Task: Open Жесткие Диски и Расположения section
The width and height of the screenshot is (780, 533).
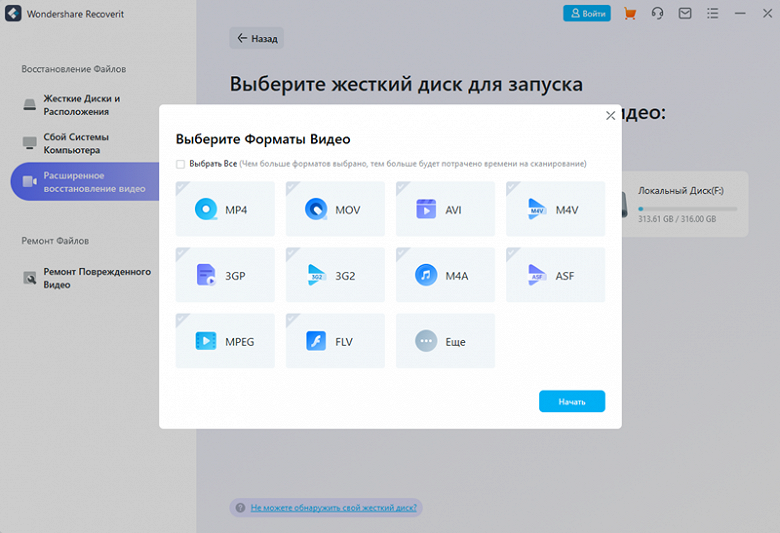Action: (82, 105)
